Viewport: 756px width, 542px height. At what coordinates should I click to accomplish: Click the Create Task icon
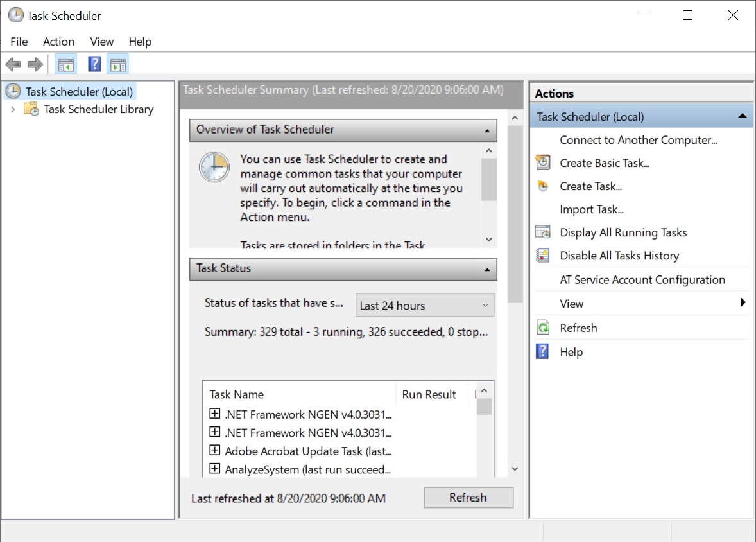click(543, 186)
